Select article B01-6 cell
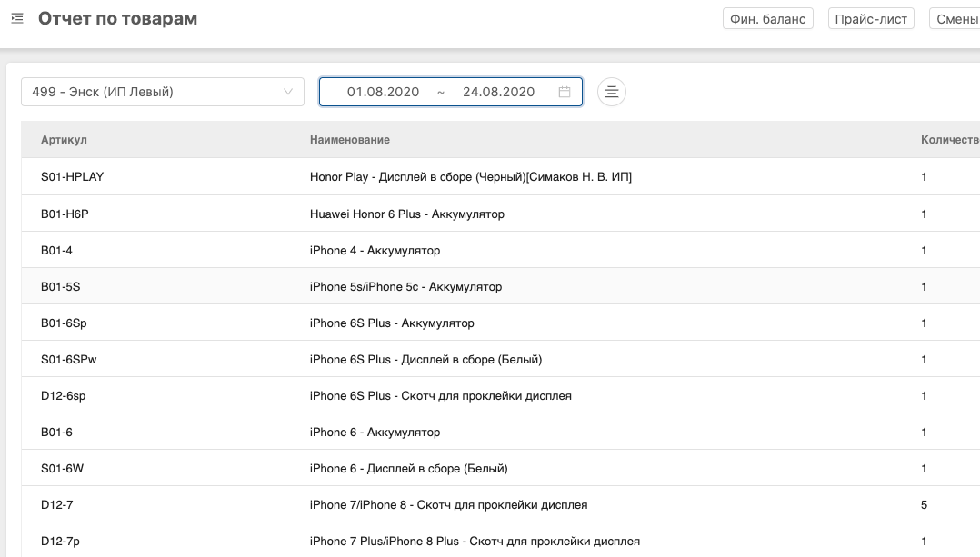Image resolution: width=980 pixels, height=557 pixels. [x=57, y=433]
